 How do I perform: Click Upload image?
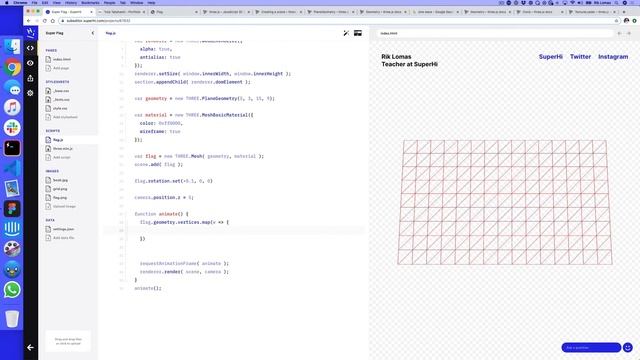pyautogui.click(x=64, y=207)
